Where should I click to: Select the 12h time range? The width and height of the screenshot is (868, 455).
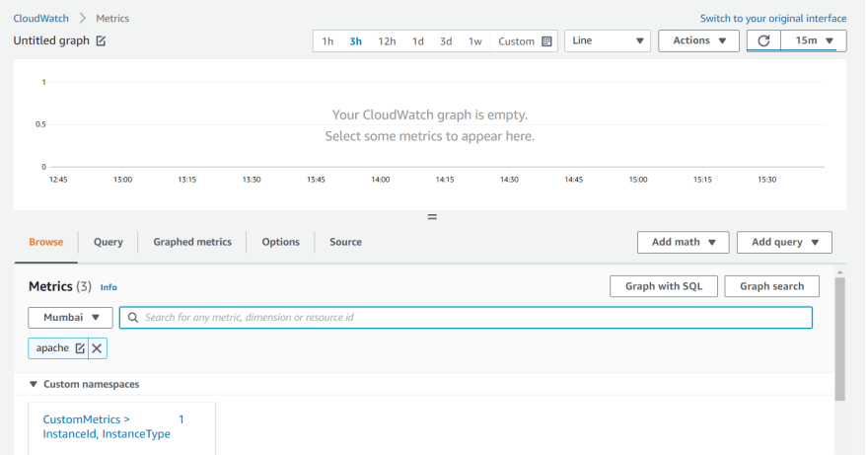387,41
